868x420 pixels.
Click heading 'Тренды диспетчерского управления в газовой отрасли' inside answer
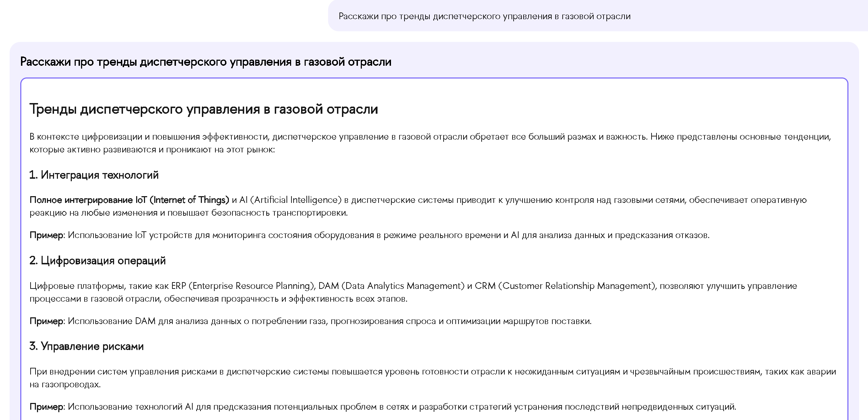(204, 109)
